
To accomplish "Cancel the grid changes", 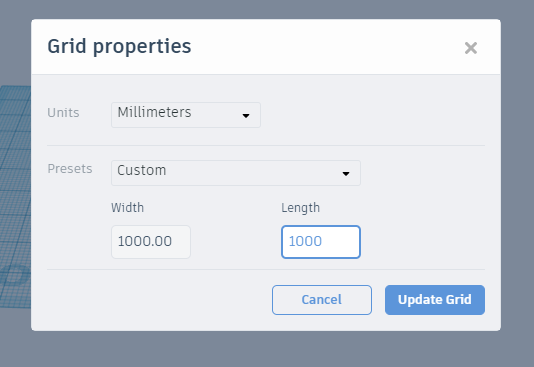I will tap(322, 300).
